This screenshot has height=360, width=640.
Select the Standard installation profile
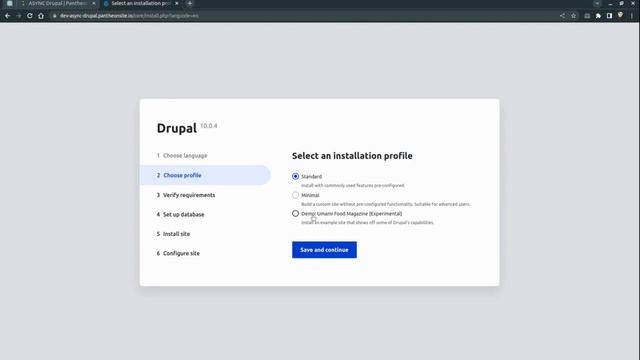pyautogui.click(x=296, y=176)
